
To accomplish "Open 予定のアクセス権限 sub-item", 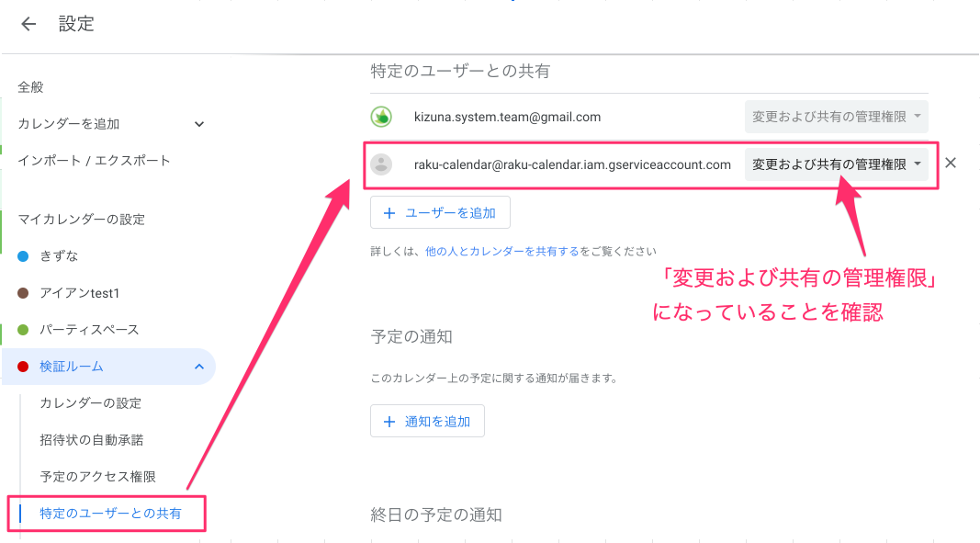I will (x=98, y=477).
